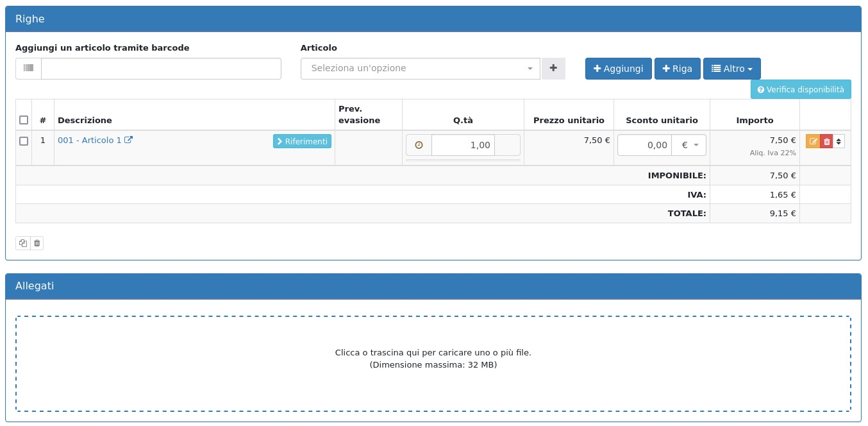Click the red delete row trash icon
868x426 pixels.
[826, 142]
